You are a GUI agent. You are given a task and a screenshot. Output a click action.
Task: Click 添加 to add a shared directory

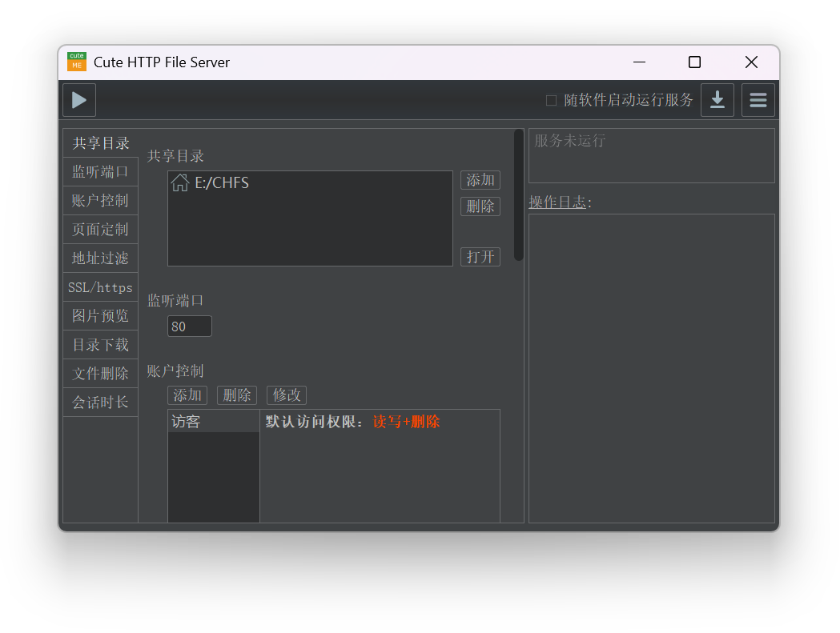(480, 180)
